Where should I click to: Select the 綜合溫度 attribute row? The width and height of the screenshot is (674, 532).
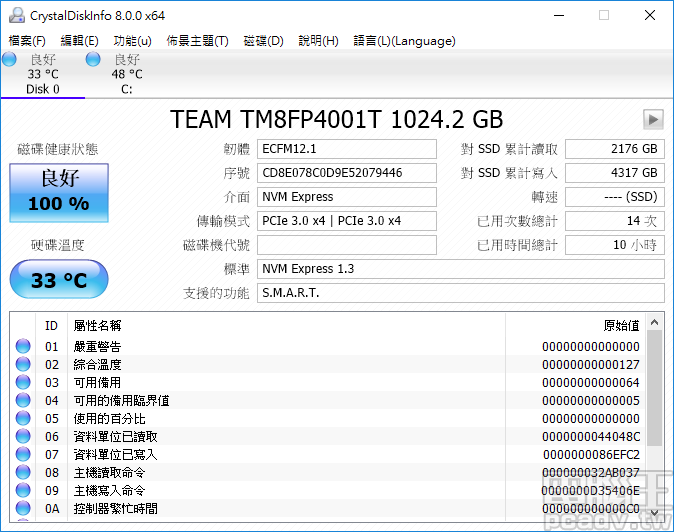point(328,364)
